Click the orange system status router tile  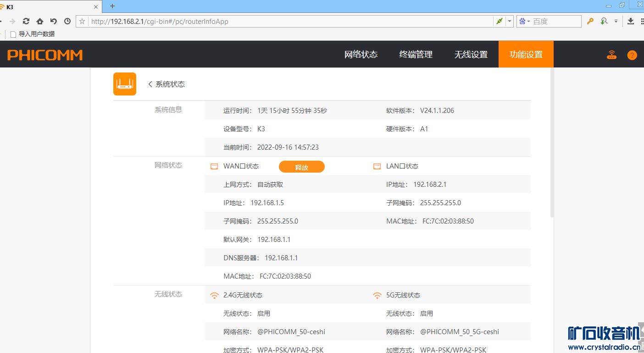coord(125,84)
